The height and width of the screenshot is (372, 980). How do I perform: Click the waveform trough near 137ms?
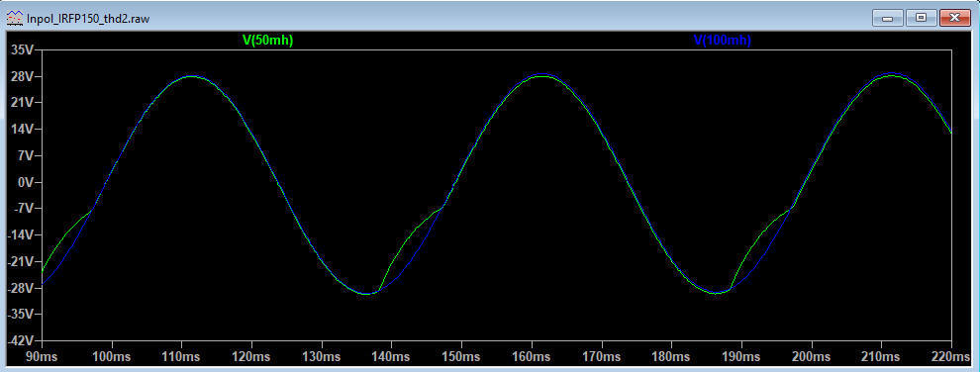click(369, 294)
